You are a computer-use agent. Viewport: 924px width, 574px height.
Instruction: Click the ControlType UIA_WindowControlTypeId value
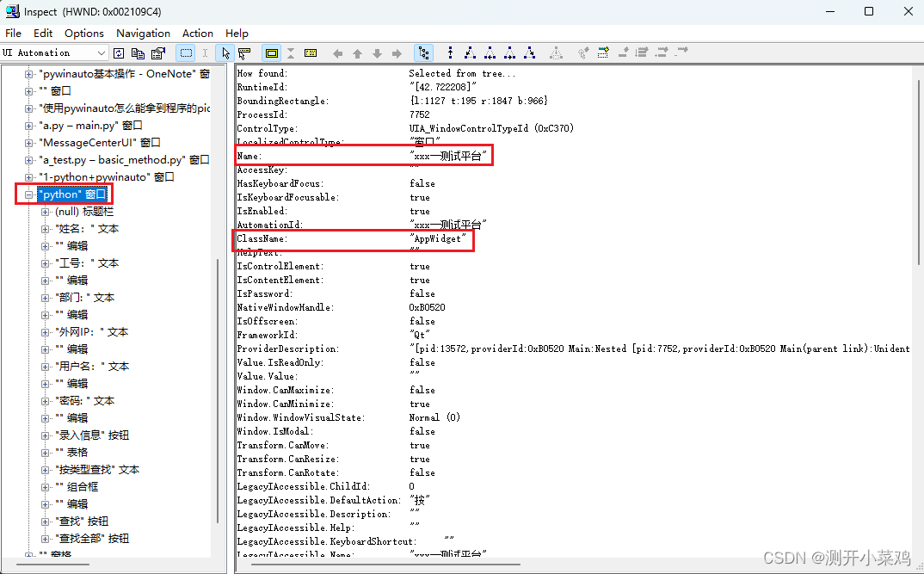point(491,128)
